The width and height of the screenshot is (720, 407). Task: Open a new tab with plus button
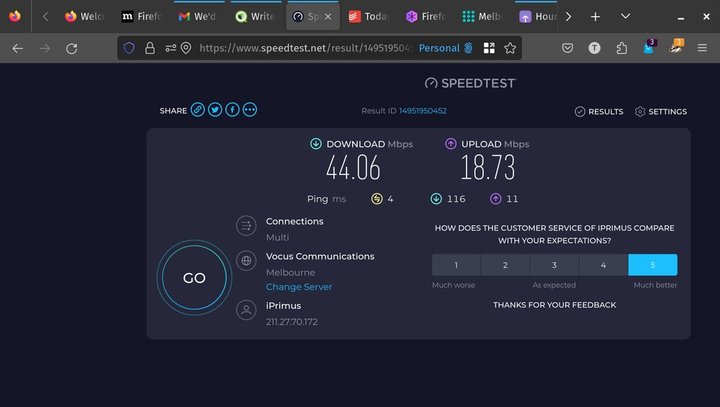click(595, 17)
